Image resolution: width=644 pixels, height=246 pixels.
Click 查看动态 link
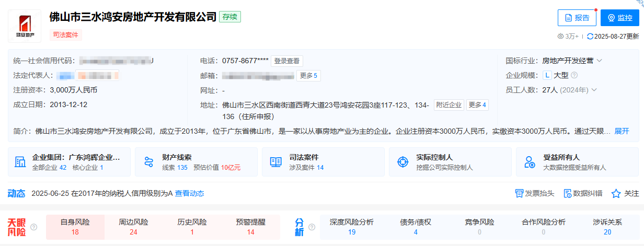[x=189, y=193]
